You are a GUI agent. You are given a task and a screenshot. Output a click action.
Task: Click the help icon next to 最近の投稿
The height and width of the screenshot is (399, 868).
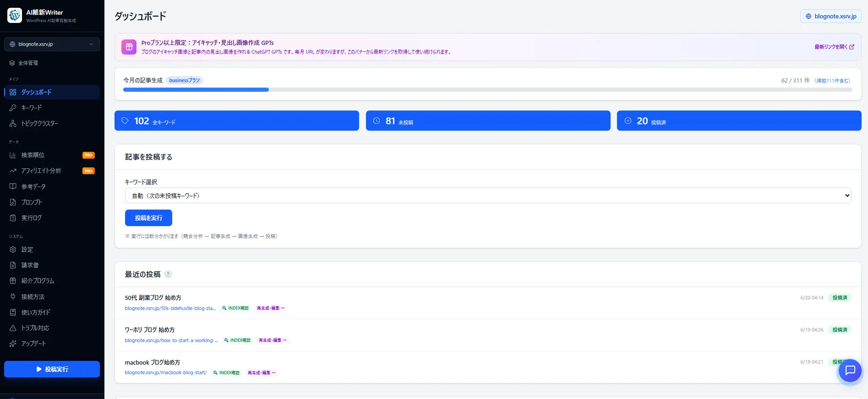point(168,274)
